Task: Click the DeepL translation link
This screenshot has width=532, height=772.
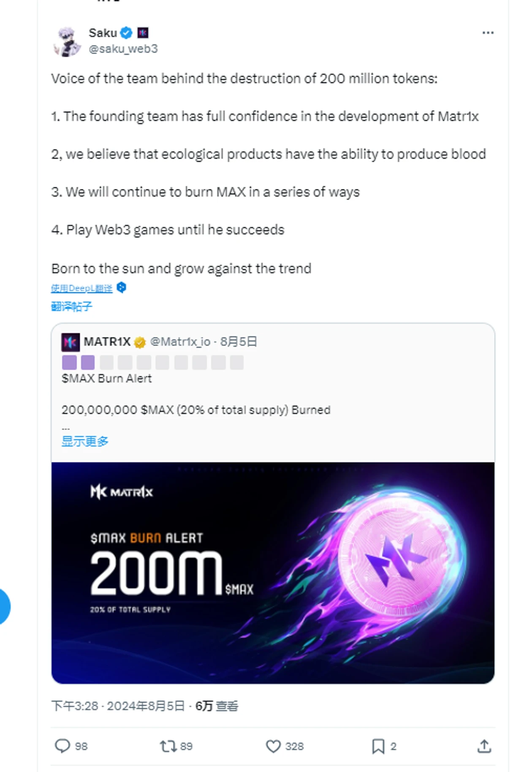Action: [82, 288]
